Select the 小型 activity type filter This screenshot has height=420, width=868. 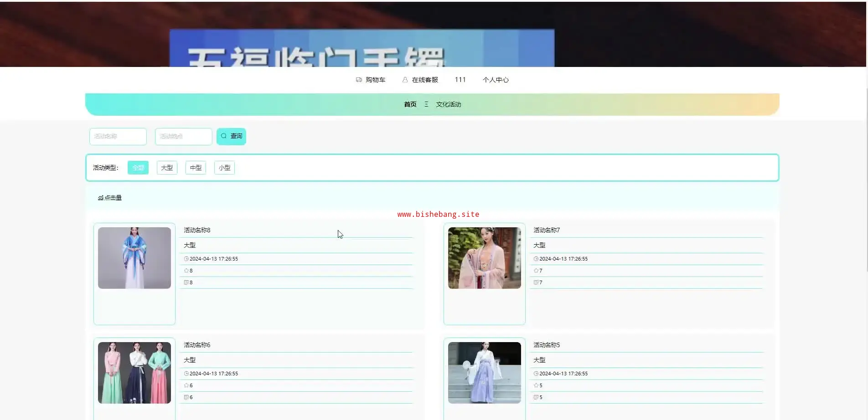pos(224,168)
